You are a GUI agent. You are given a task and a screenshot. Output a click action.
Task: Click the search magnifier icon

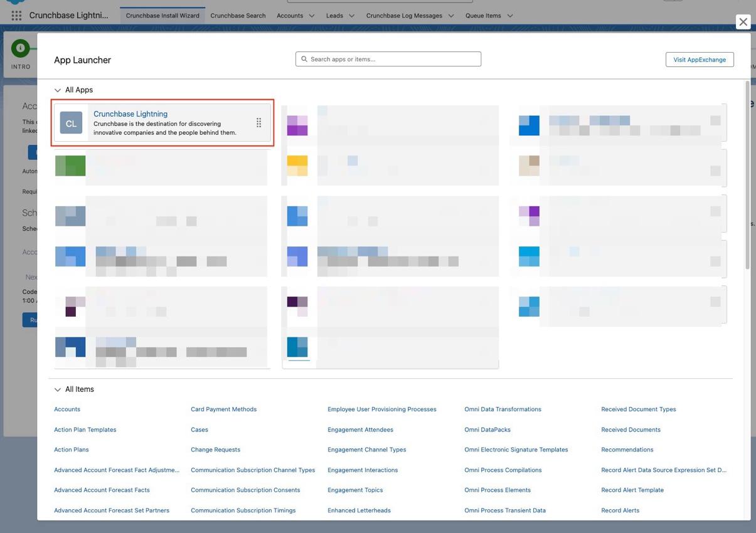[304, 59]
